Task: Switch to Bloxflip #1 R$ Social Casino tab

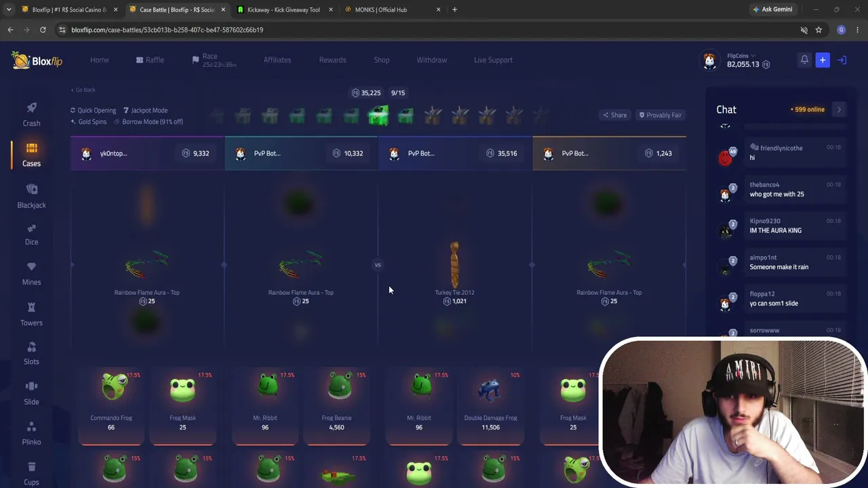Action: coord(68,9)
